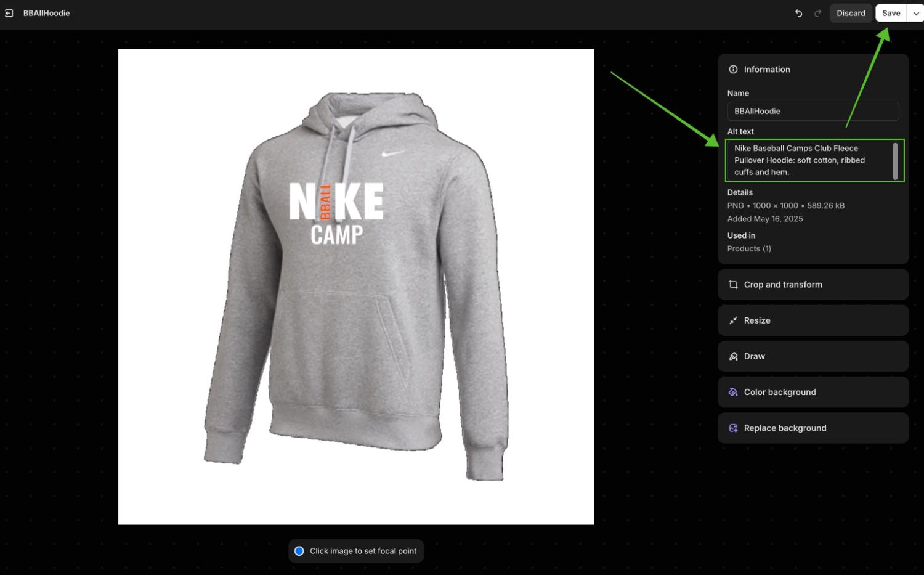Click the Information panel info icon
The width and height of the screenshot is (924, 575).
tap(733, 70)
